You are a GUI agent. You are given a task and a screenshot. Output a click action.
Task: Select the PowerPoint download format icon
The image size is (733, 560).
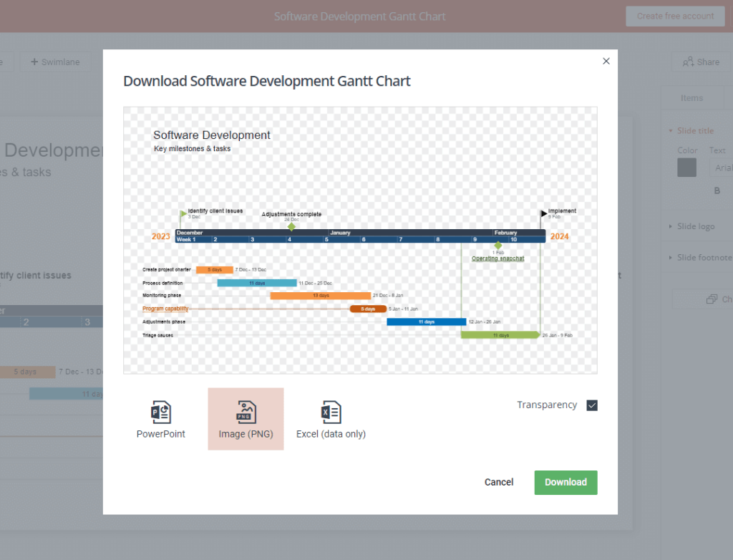(x=160, y=412)
